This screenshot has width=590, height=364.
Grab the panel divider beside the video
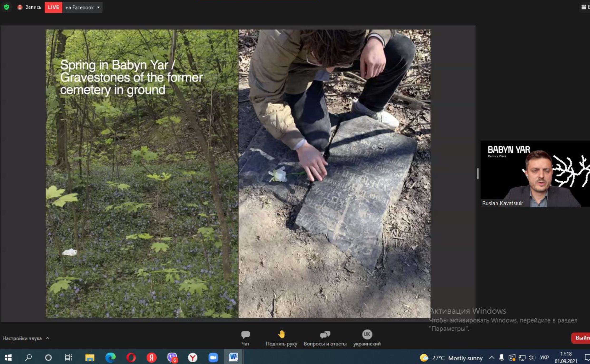[478, 174]
